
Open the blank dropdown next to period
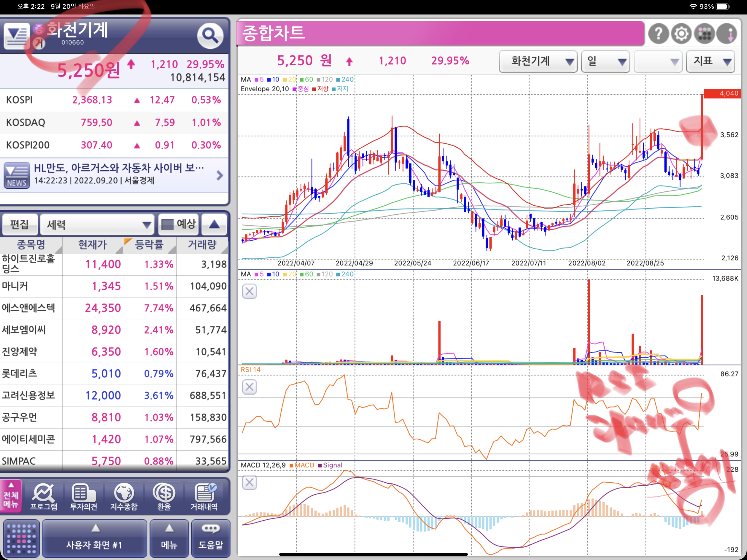click(658, 62)
